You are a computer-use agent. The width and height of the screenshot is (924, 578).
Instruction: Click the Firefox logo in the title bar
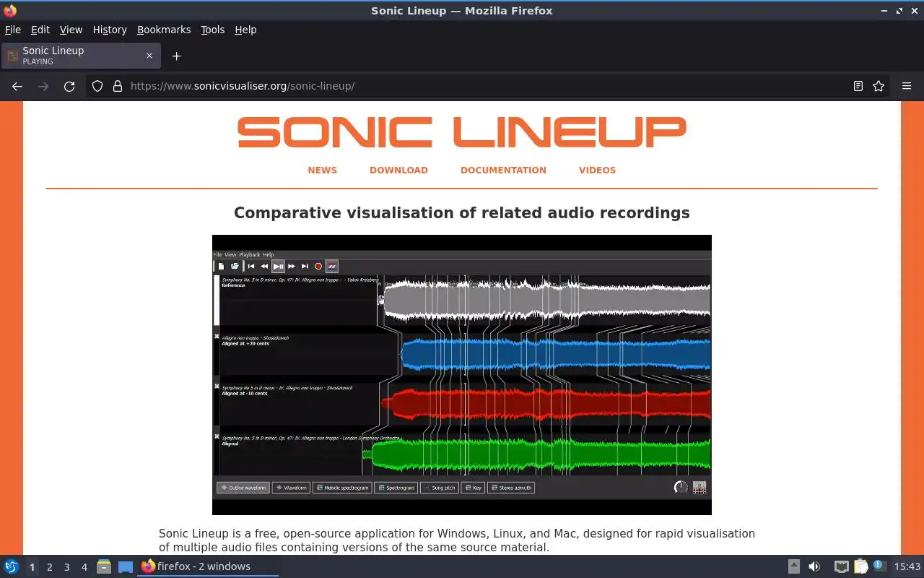tap(10, 10)
